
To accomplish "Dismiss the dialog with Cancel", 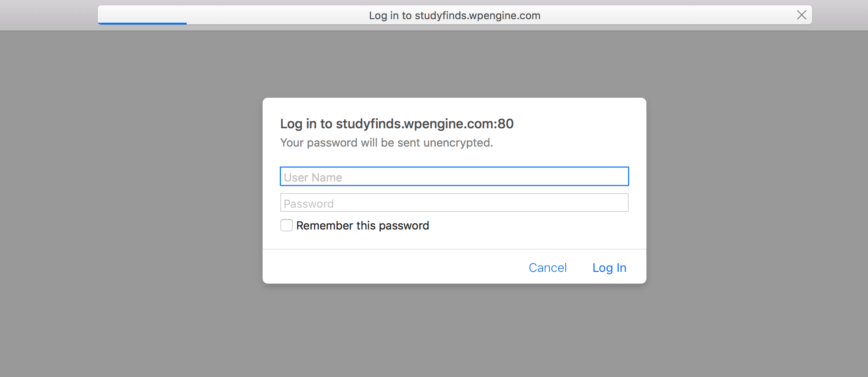I will (x=547, y=267).
